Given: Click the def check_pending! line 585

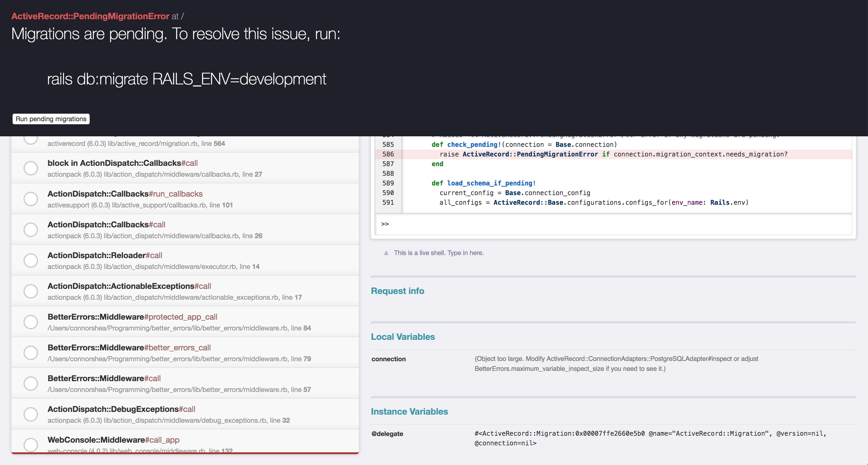Looking at the screenshot, I should click(x=524, y=144).
